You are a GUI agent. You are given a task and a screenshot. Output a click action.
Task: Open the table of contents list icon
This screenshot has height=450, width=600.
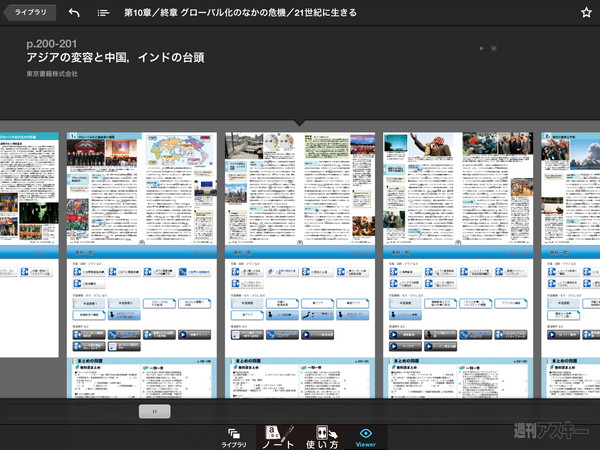(104, 13)
